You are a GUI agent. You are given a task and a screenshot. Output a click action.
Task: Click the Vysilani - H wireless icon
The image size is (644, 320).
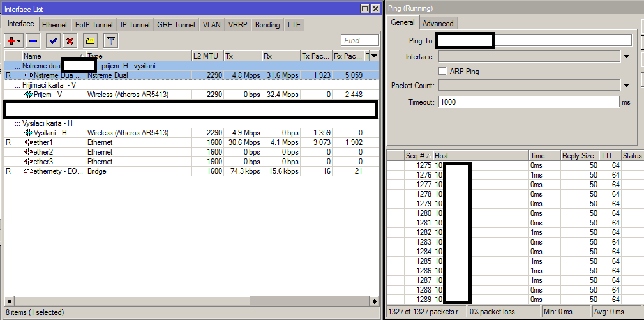[x=28, y=133]
